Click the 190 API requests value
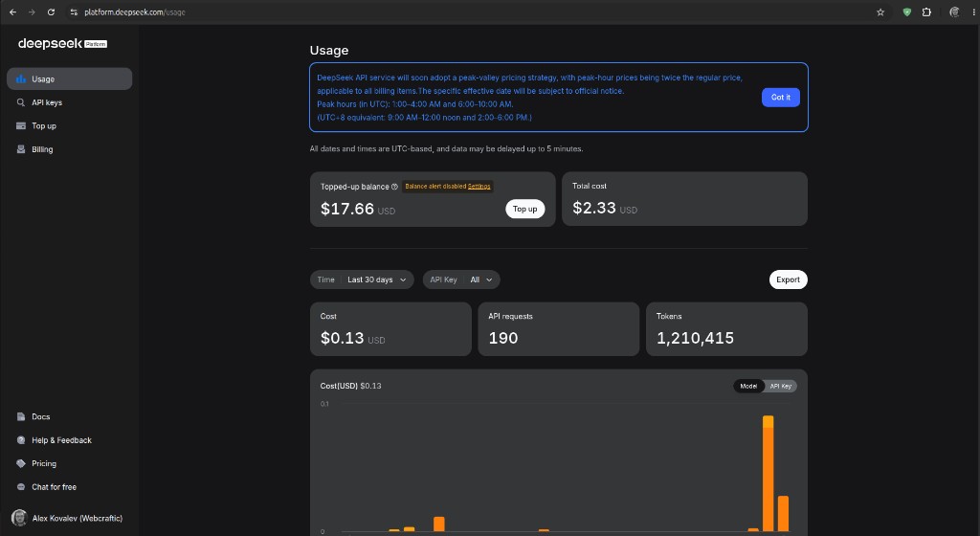Viewport: 980px width, 536px height. 503,338
